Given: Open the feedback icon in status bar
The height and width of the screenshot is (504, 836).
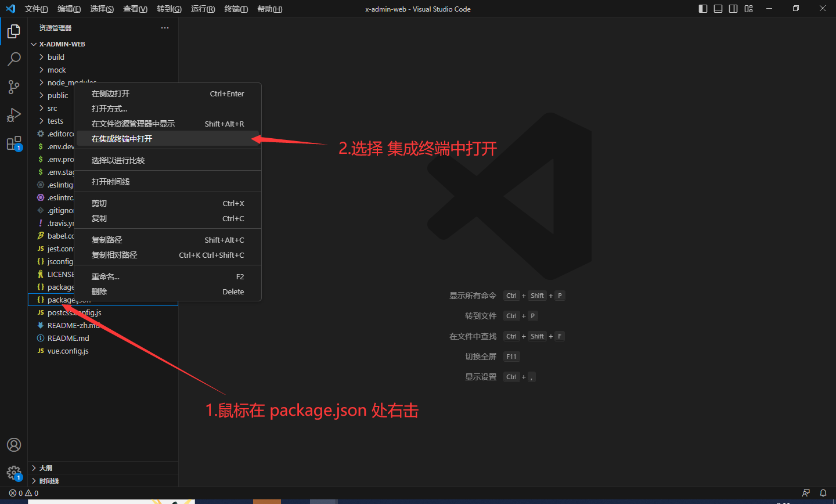Looking at the screenshot, I should click(x=806, y=493).
